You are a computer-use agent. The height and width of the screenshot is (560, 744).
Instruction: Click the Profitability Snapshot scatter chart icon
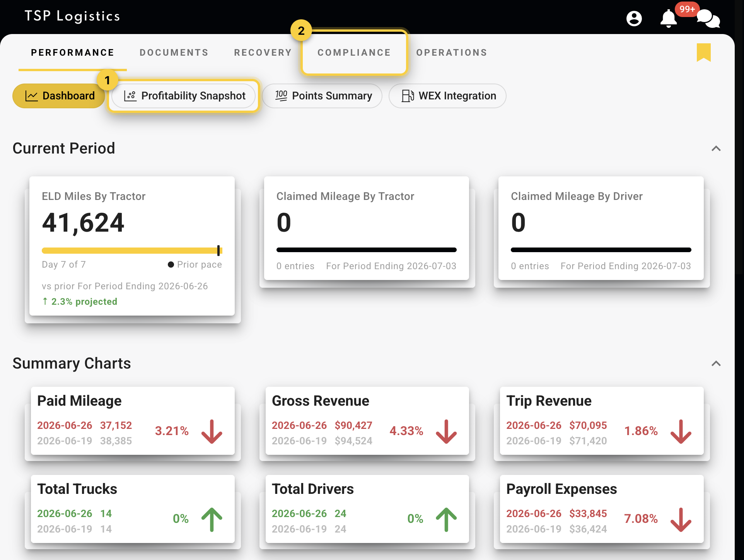pyautogui.click(x=130, y=96)
